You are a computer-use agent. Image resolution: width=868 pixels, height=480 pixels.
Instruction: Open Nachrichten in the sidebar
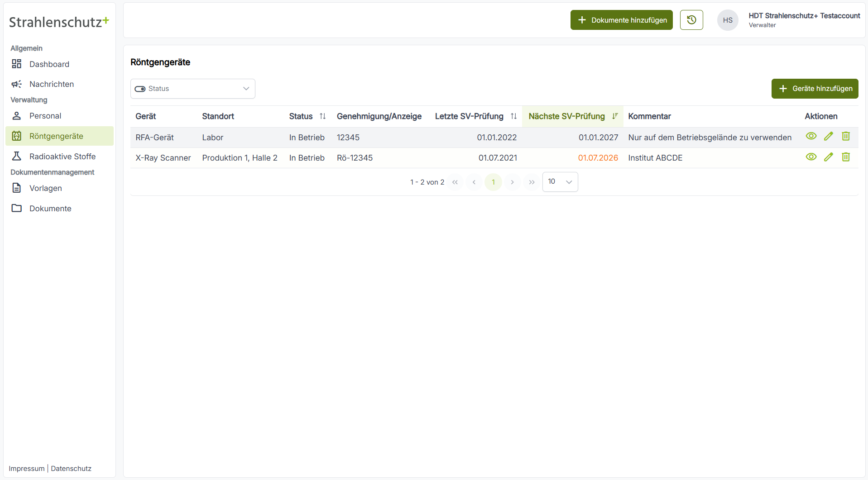(x=59, y=84)
